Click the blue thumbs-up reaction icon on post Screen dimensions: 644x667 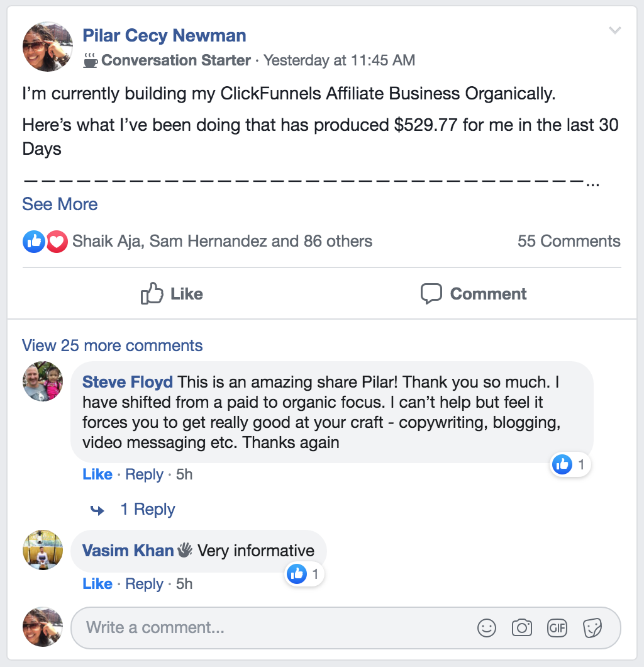(x=34, y=242)
